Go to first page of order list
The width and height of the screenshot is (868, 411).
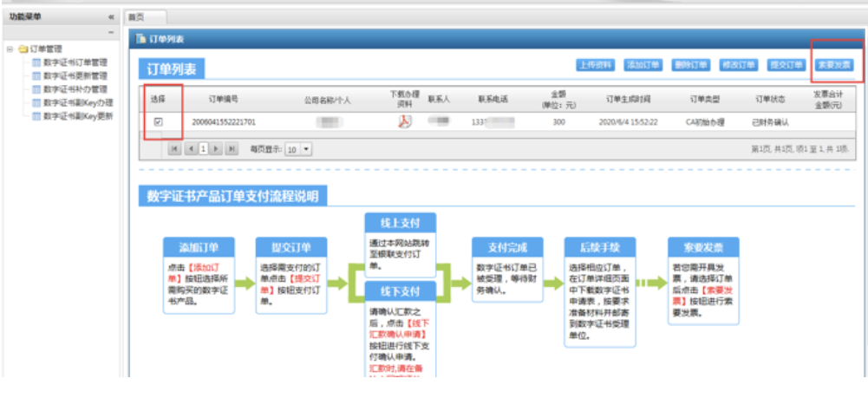tap(175, 149)
